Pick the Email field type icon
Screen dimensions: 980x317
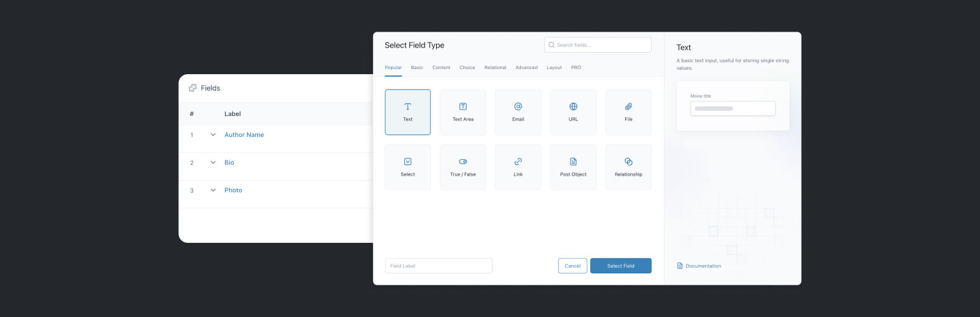pyautogui.click(x=518, y=112)
